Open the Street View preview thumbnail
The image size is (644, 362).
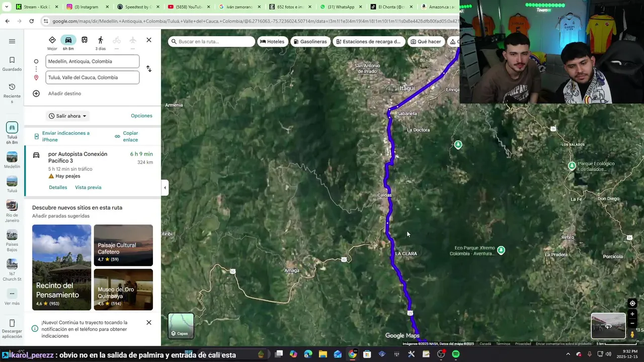(608, 326)
